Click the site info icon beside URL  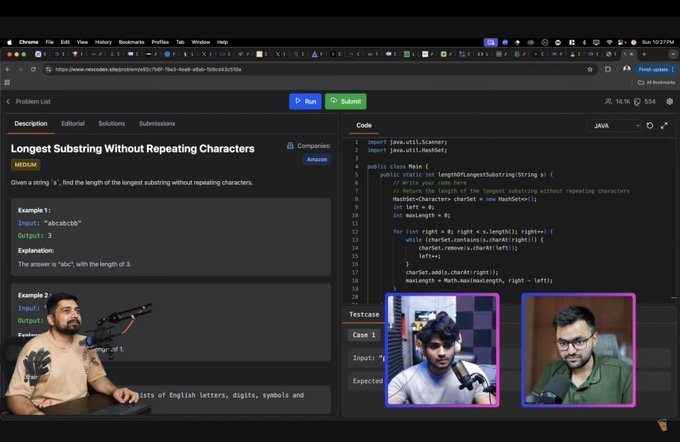[49, 69]
